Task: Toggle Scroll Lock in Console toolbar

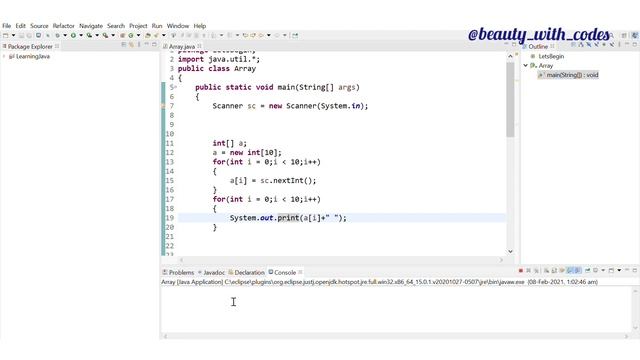Action: tap(554, 271)
